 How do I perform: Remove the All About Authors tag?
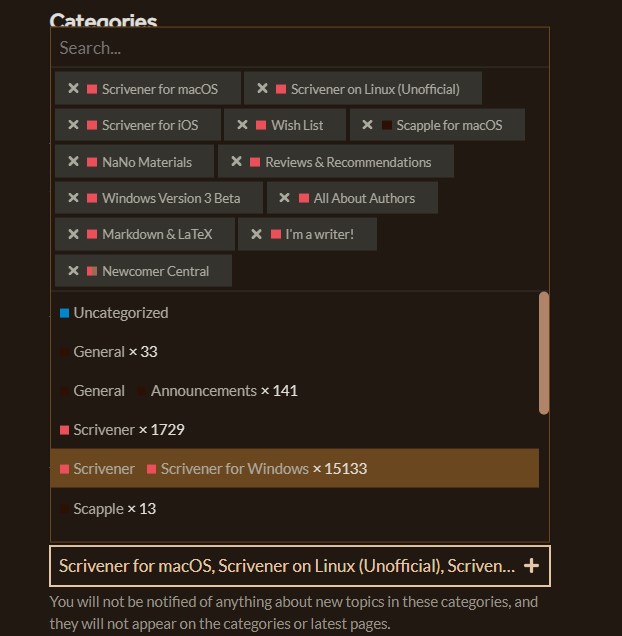tap(284, 198)
